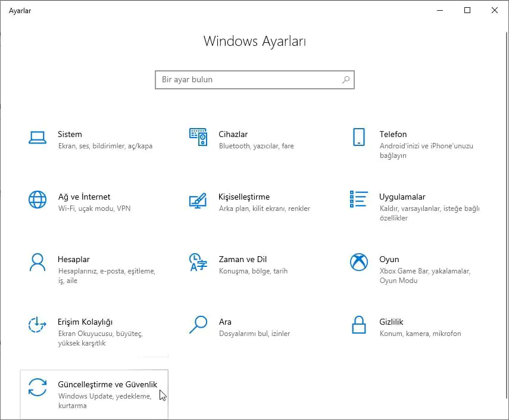Viewport: 509px width, 420px height.
Task: Open Gizlilik via padlock icon
Action: [x=358, y=325]
